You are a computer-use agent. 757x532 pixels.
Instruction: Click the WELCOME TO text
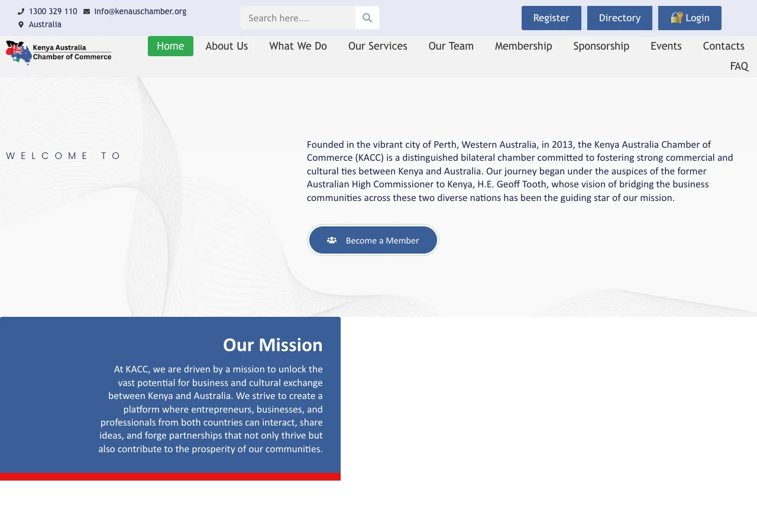pos(63,156)
